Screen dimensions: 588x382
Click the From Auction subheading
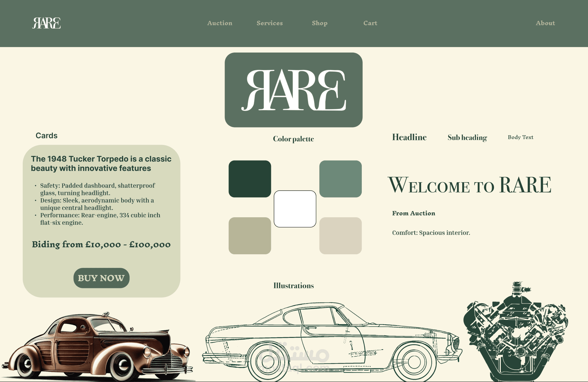[414, 213]
